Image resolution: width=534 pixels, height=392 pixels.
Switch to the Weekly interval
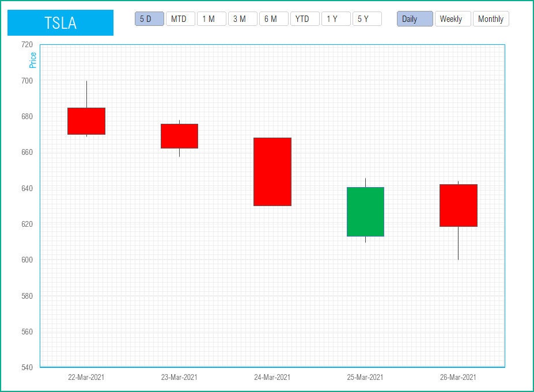click(452, 18)
